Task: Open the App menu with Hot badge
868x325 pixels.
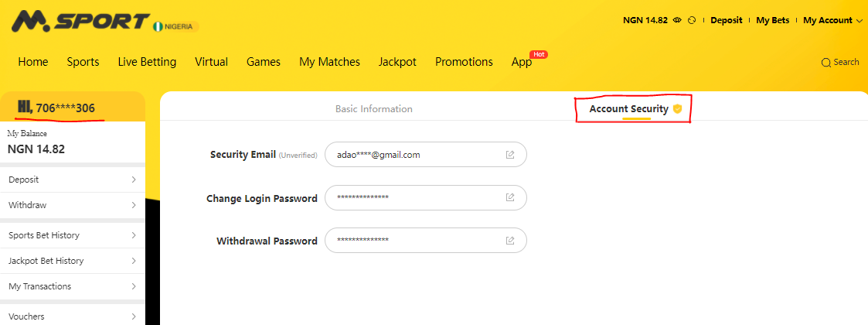Action: [x=522, y=62]
